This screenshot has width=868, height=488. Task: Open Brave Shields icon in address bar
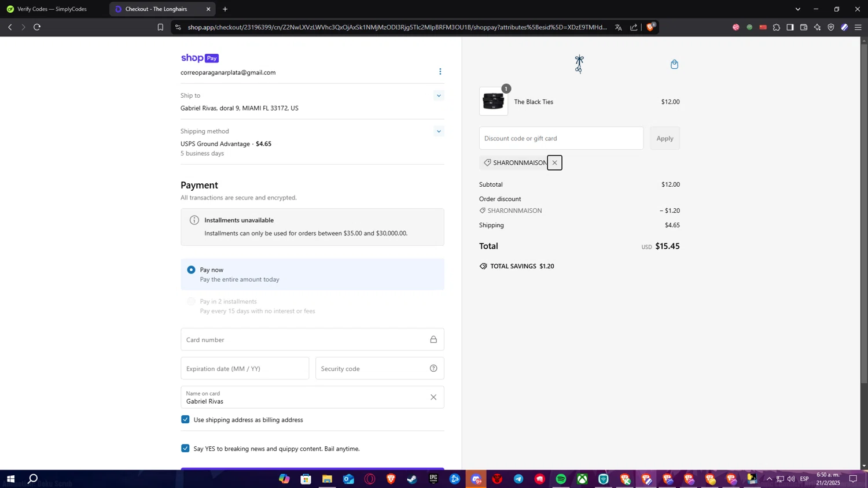pos(650,27)
